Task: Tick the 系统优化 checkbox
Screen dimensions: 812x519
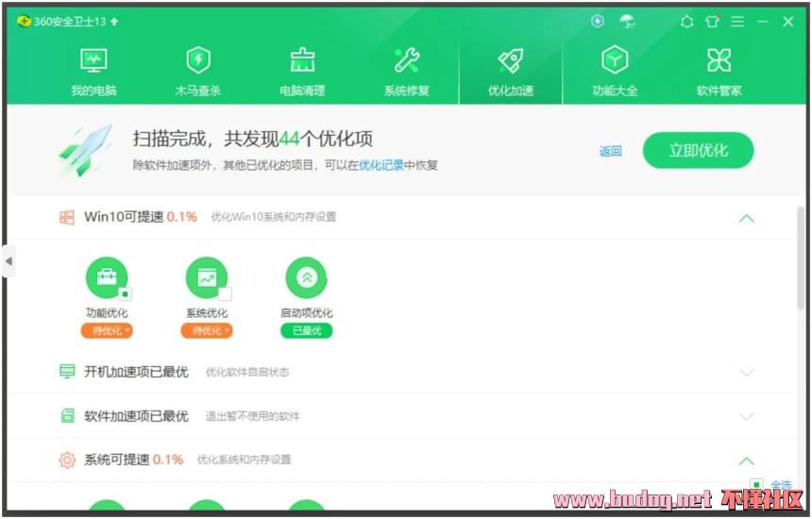Action: click(x=225, y=293)
